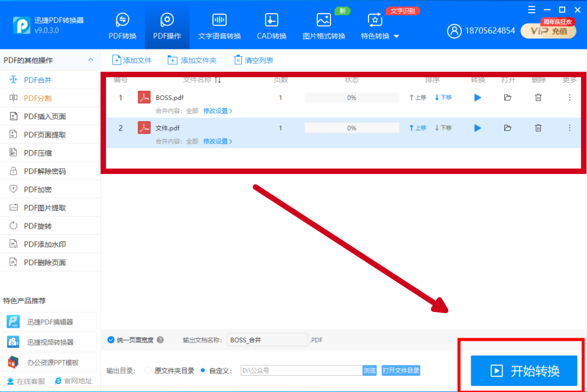Select the 原文件夹目录 radio button
This screenshot has width=587, height=392.
click(148, 371)
